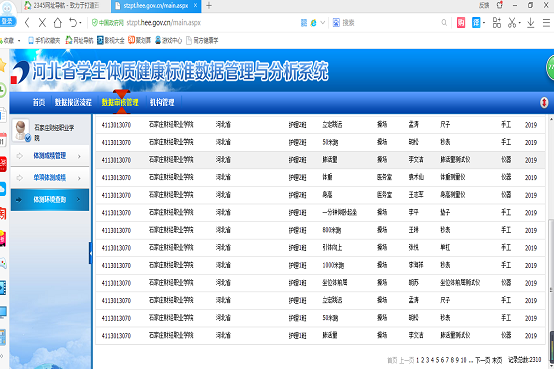Screen dimensions: 554x369
Task: Select the 800米跑 row cell
Action: [331, 230]
